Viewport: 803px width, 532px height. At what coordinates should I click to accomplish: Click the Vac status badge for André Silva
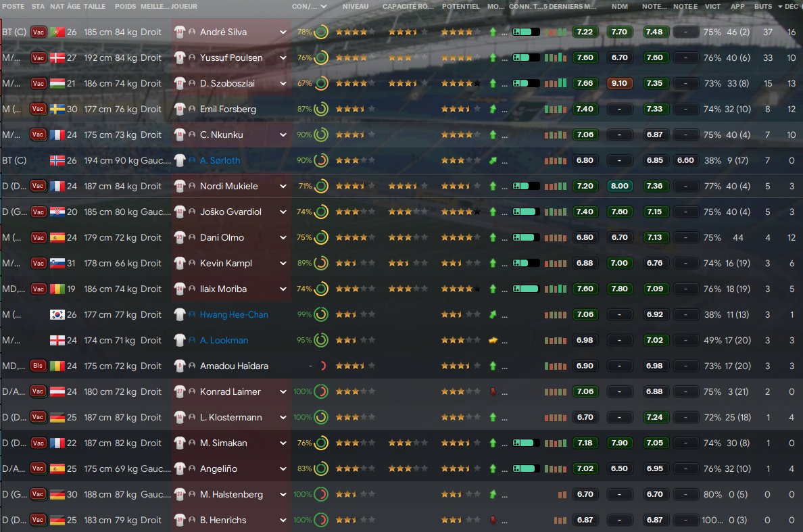coord(39,32)
